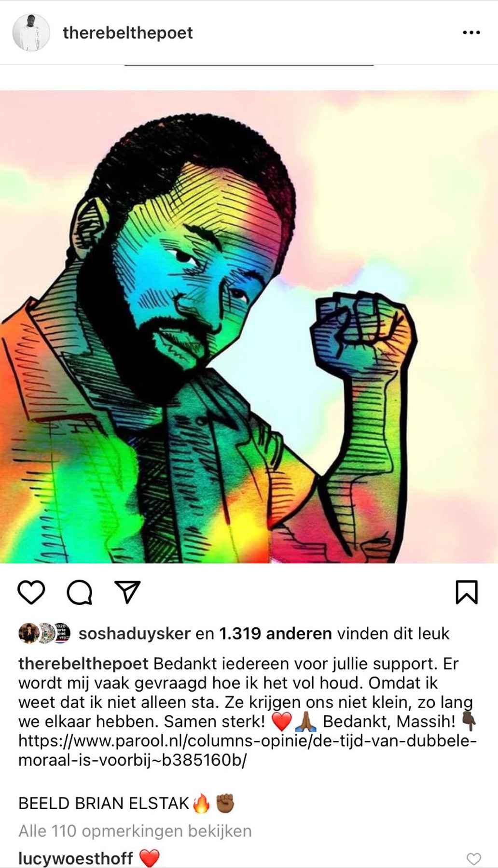View all 110 comments
This screenshot has width=498, height=868.
point(135,831)
